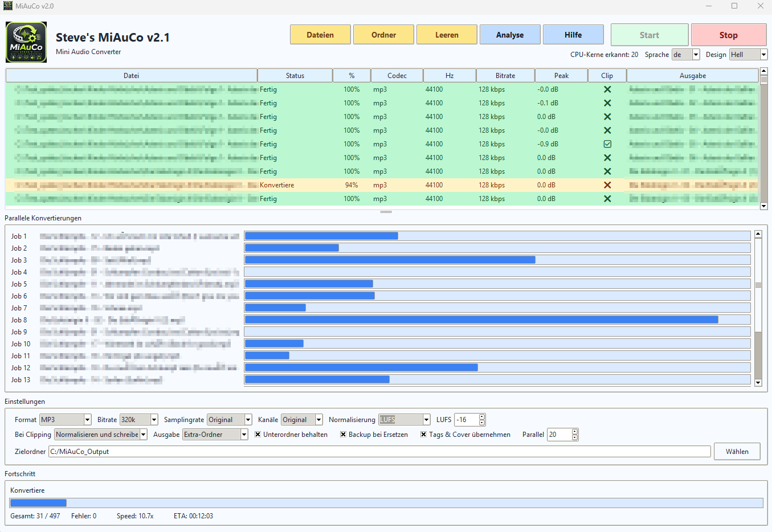Click the greyed Start button

tap(650, 35)
